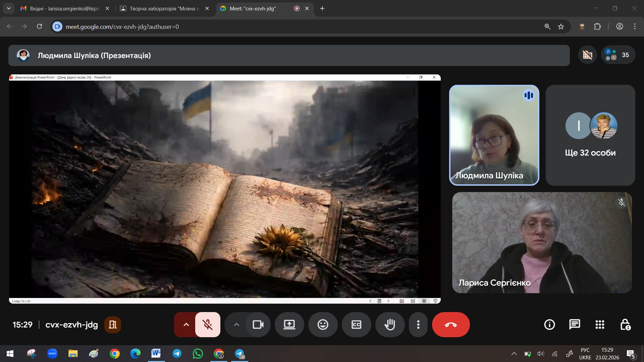Viewport: 644px width, 362px height.
Task: Click Ще 32 особи participants tile
Action: coord(590,135)
